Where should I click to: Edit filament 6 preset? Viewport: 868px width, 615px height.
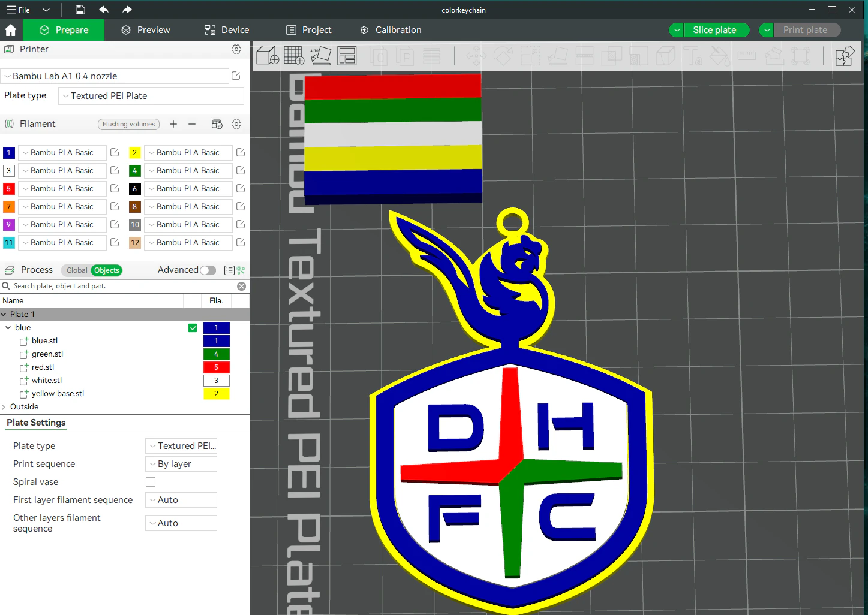241,188
